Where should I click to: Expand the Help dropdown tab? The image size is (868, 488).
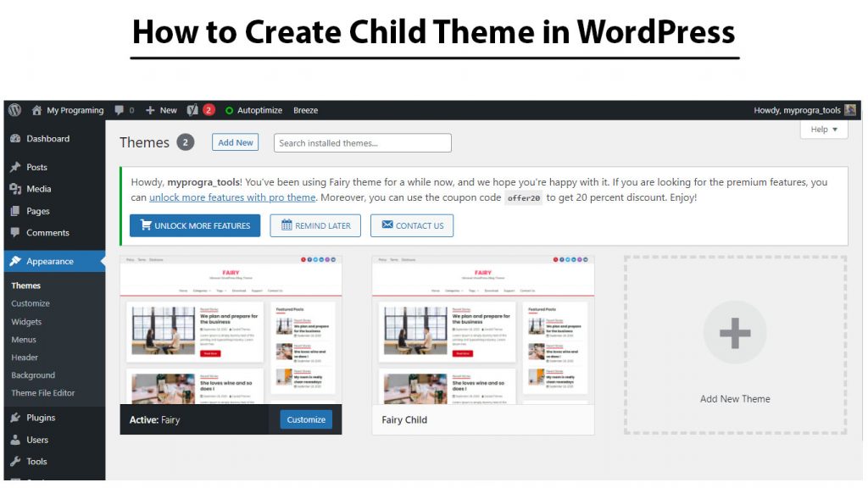823,130
